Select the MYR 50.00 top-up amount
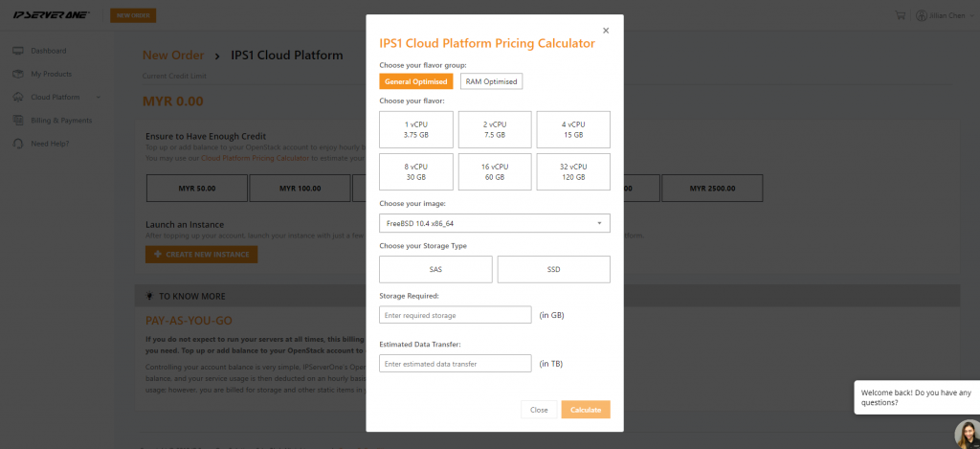980x449 pixels. click(197, 189)
